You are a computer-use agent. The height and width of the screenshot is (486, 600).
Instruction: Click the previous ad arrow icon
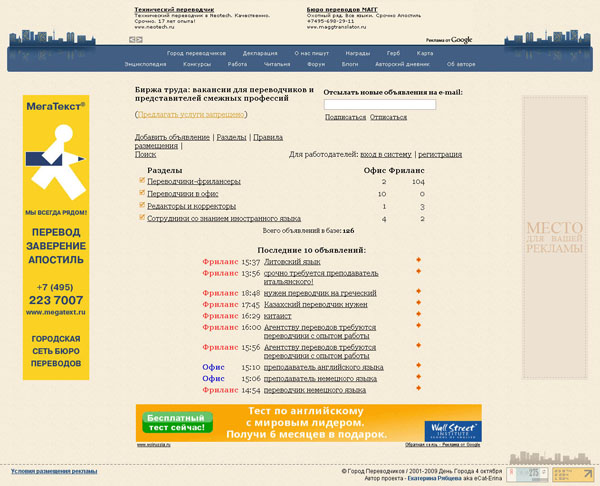tap(132, 39)
